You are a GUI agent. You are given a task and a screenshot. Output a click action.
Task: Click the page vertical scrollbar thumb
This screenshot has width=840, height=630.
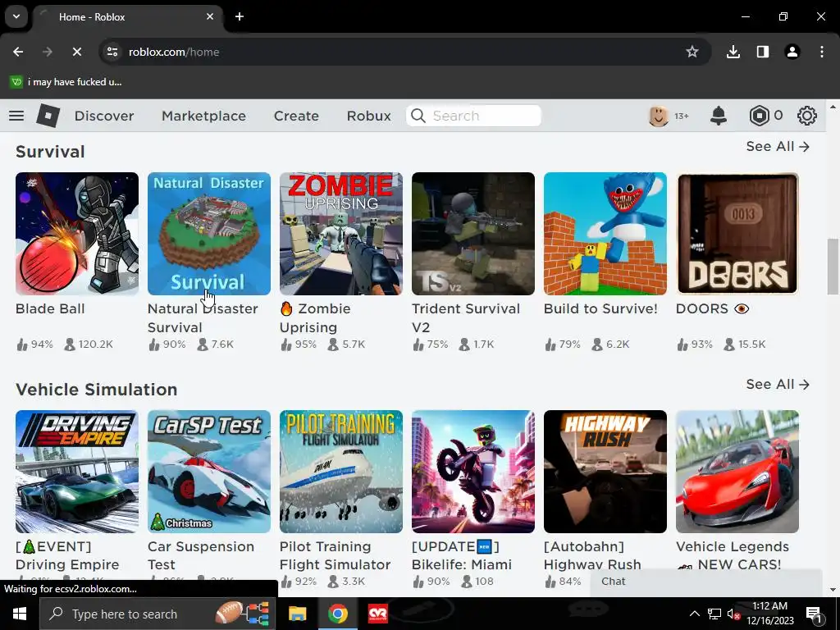pyautogui.click(x=833, y=267)
